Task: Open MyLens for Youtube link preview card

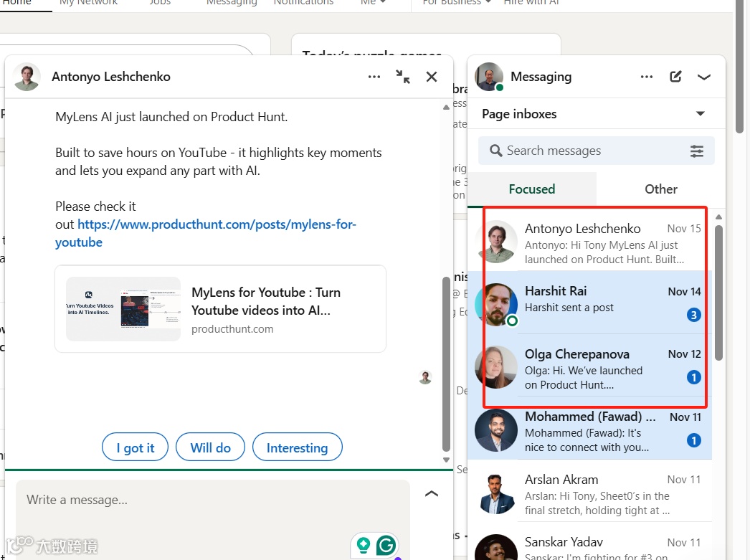Action: coord(221,309)
